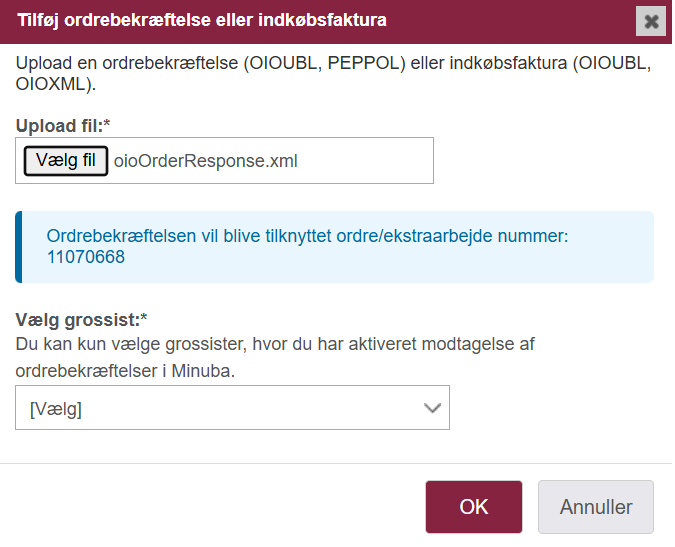Click the divider line above the buttons
Image resolution: width=675 pixels, height=547 pixels.
pyautogui.click(x=336, y=464)
